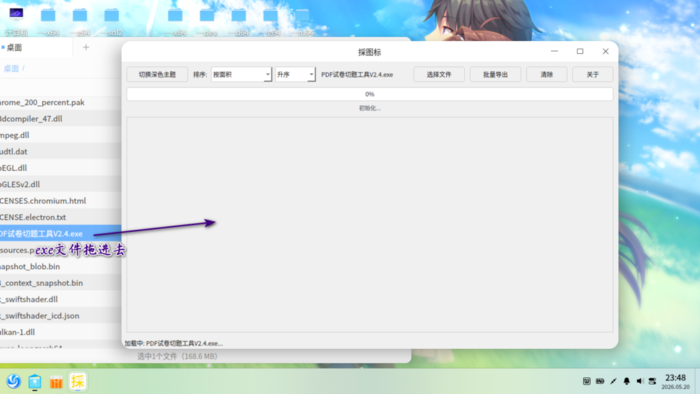Select the ffmpeg.dll file row
Screen dimensions: 700x394
[x=60, y=135]
